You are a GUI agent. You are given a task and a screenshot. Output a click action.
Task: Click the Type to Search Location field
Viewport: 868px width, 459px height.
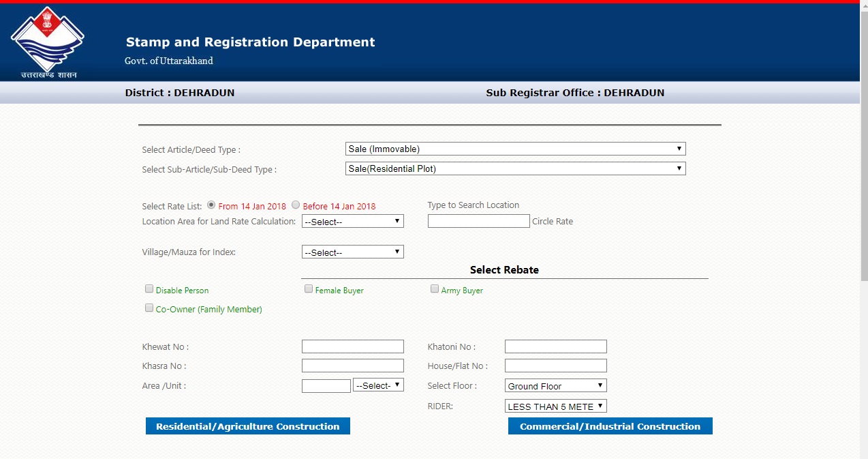click(x=478, y=220)
